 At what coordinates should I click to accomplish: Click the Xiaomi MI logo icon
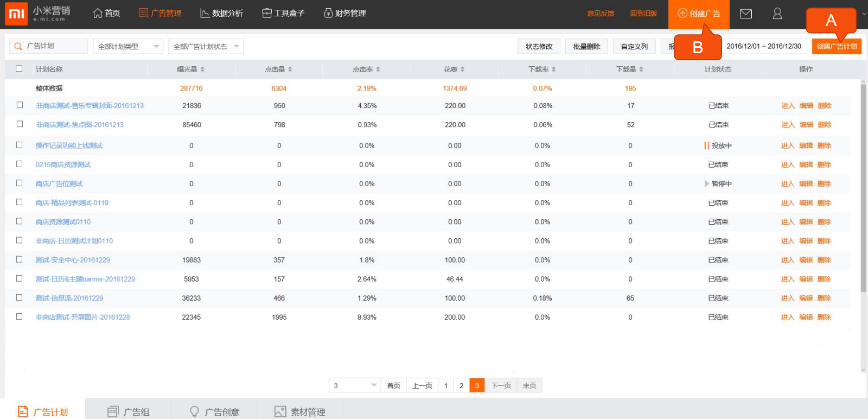tap(16, 14)
